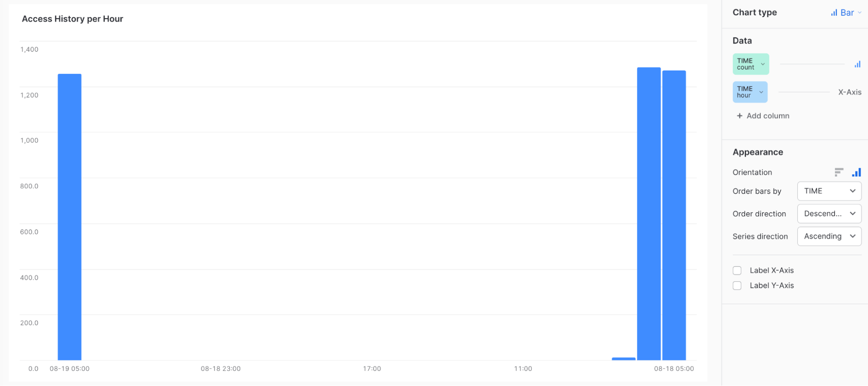Open the Chart type Bar dropdown
The image size is (868, 386).
(845, 12)
